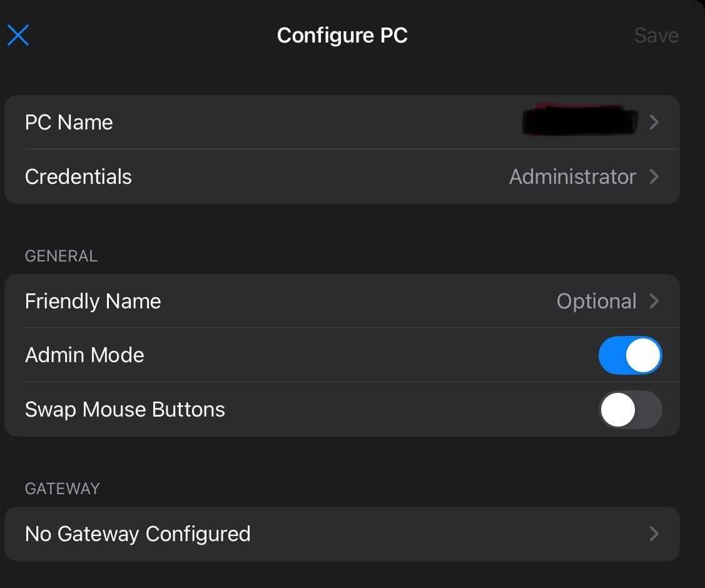Select the Friendly Name label
Screen dimensions: 705x588
pyautogui.click(x=93, y=301)
